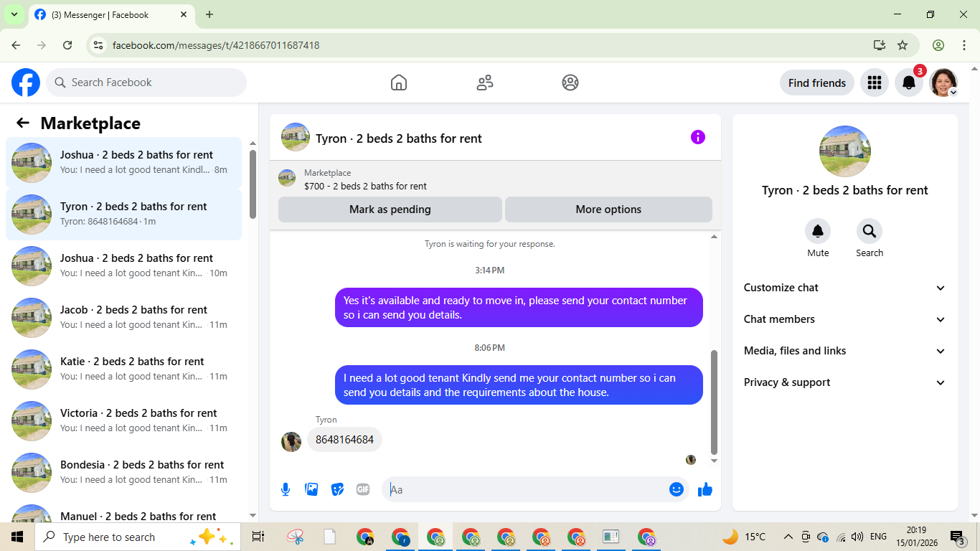Viewport: 980px width, 551px height.
Task: Click Mark as pending button
Action: (x=390, y=209)
